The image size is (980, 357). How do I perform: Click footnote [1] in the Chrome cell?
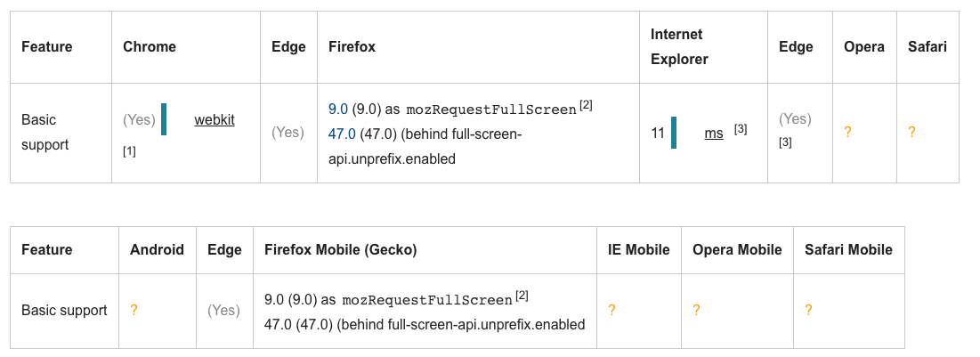[129, 151]
